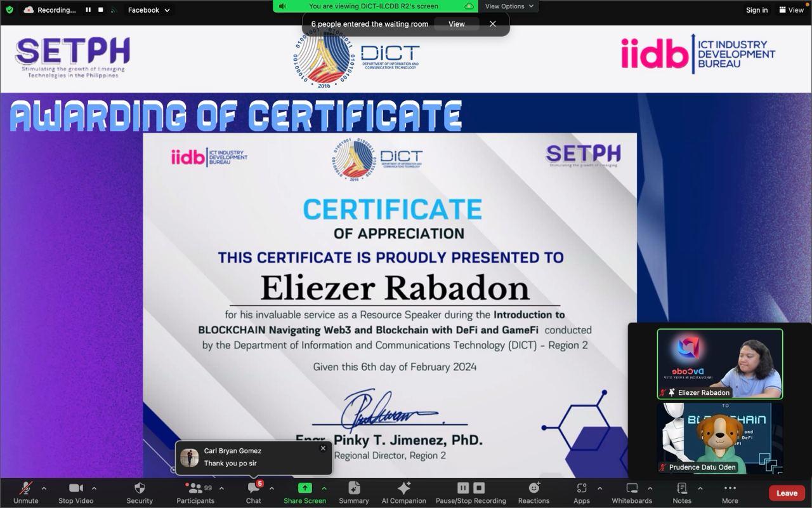Click the green Share Screen button
This screenshot has height=508, width=812.
click(305, 493)
